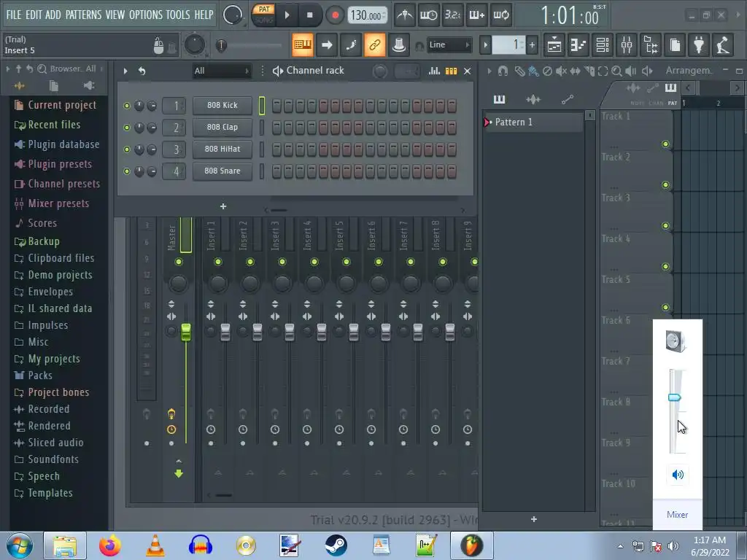Viewport: 747px width, 560px height.
Task: Toggle Channel rack step sequencer view icon
Action: 451,71
